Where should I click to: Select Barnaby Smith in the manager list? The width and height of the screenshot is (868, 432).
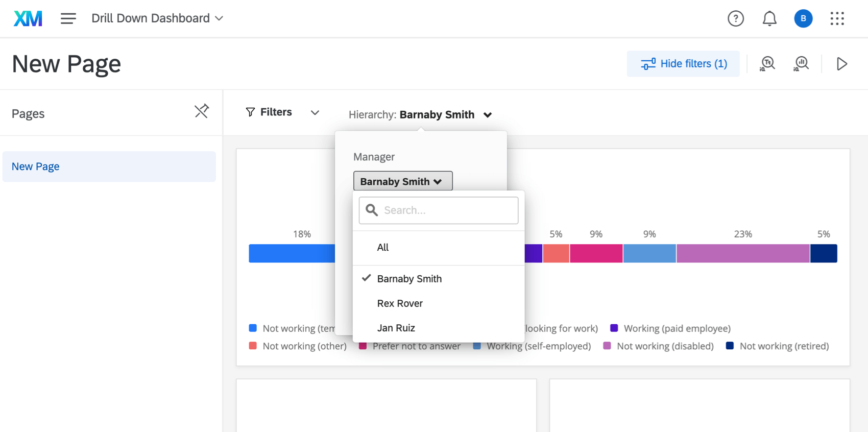coord(439,279)
